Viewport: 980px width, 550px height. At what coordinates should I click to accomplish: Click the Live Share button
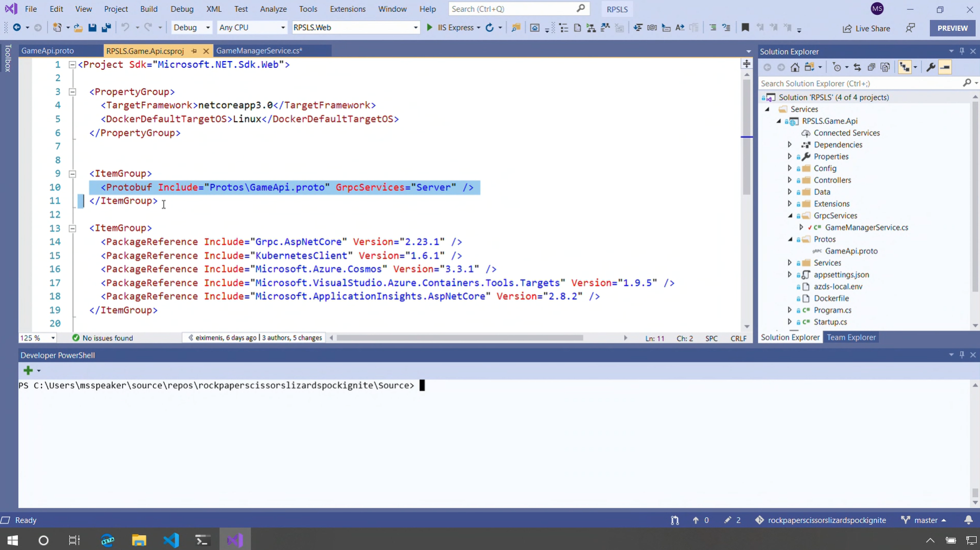(x=866, y=28)
